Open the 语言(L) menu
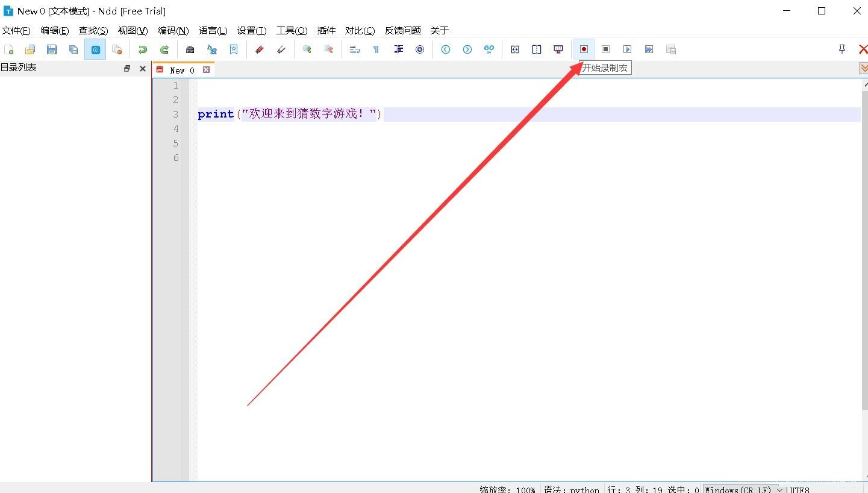This screenshot has height=493, width=868. (213, 31)
